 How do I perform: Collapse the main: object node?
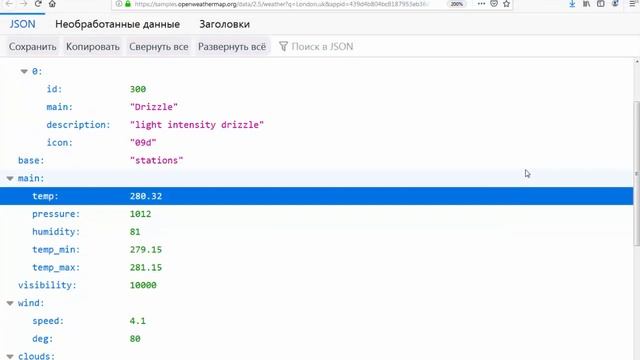[x=10, y=178]
